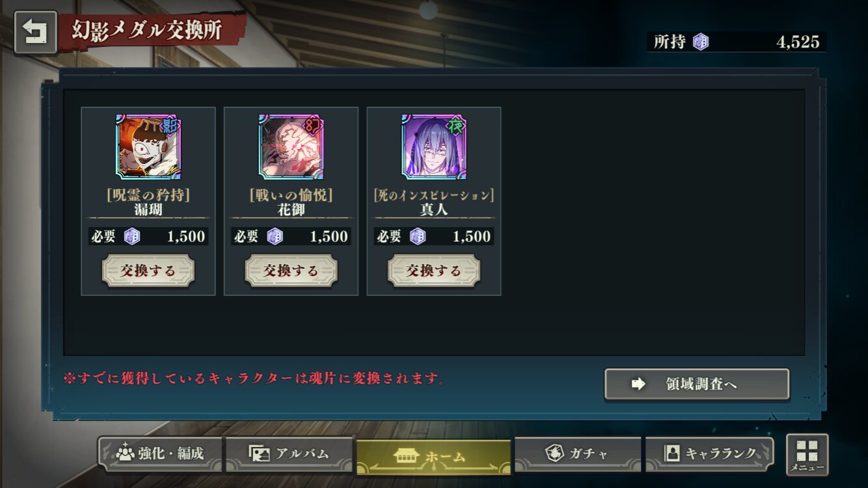Tap the 花御 character portrait
The height and width of the screenshot is (488, 868).
291,146
